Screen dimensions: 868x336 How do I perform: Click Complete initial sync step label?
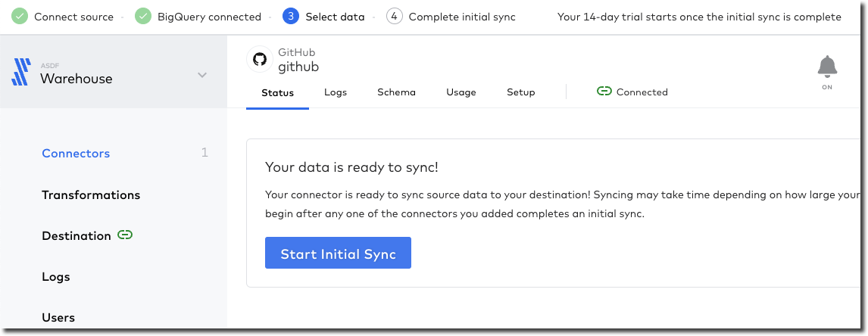pyautogui.click(x=461, y=17)
